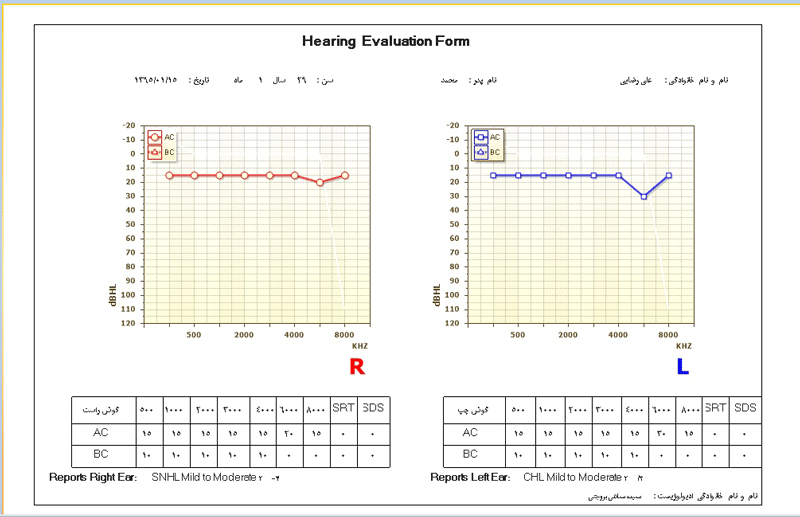Viewport: 800px width, 517px height.
Task: Click the left ear data point above 8000
Action: click(x=669, y=176)
